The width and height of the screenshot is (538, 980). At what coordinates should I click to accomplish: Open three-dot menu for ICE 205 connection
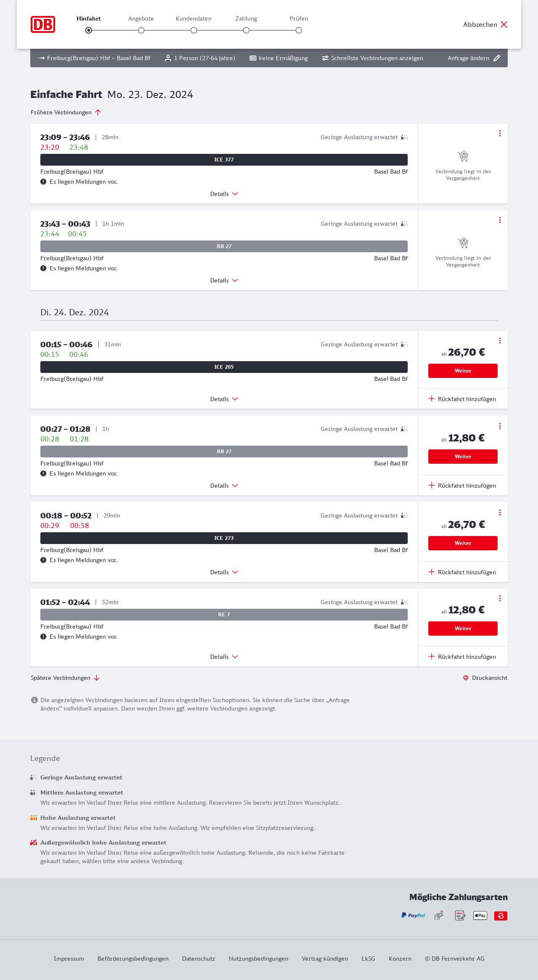tap(500, 341)
